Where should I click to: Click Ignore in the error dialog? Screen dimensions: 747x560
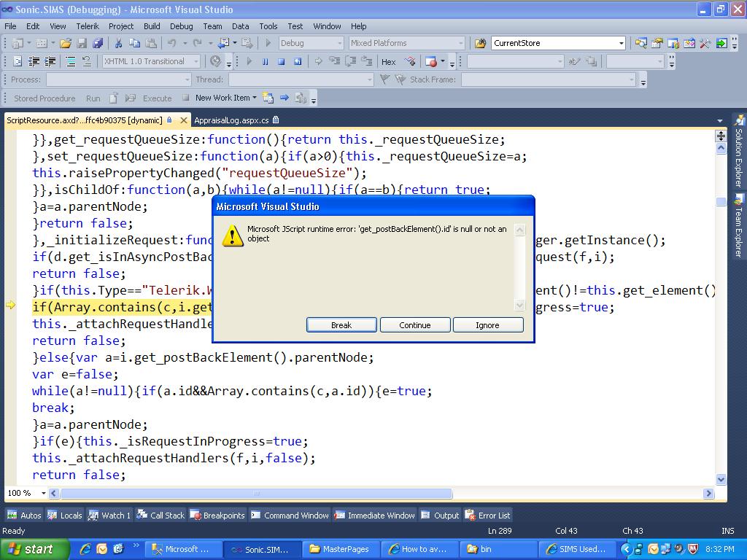tap(488, 325)
